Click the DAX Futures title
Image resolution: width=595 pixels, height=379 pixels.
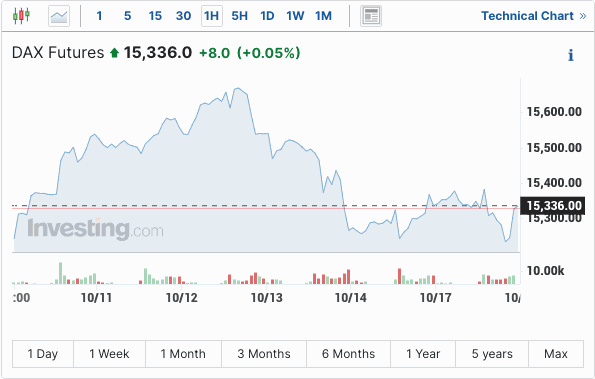(x=58, y=52)
